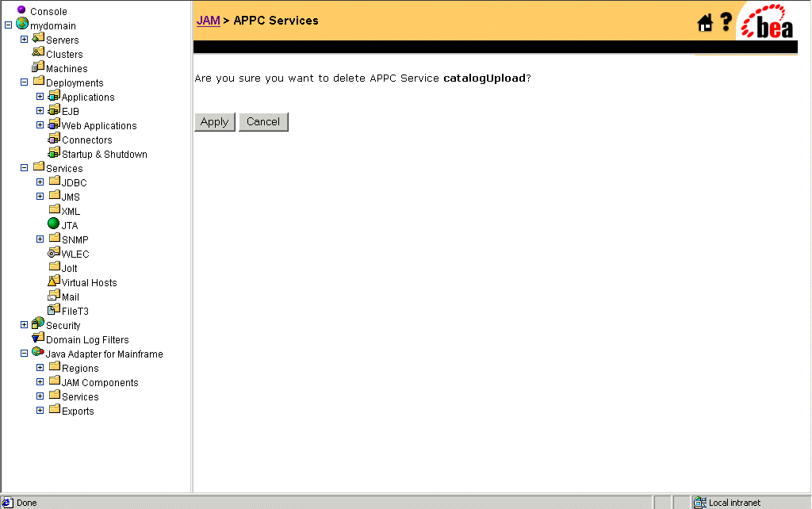Open the Domain Log Filters item
The image size is (812, 509).
[87, 339]
